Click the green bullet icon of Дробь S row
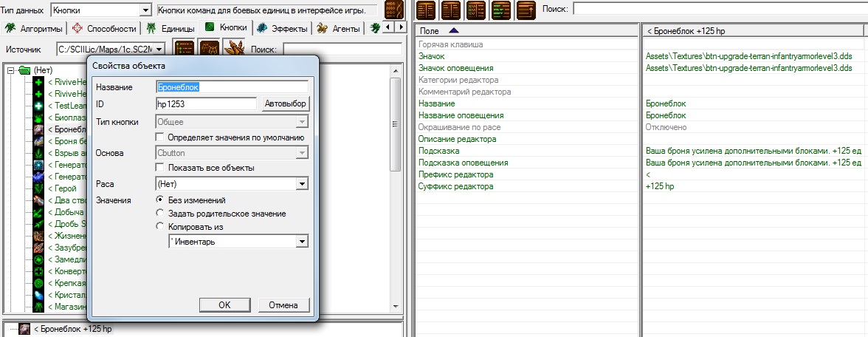868x337 pixels. coord(39,225)
